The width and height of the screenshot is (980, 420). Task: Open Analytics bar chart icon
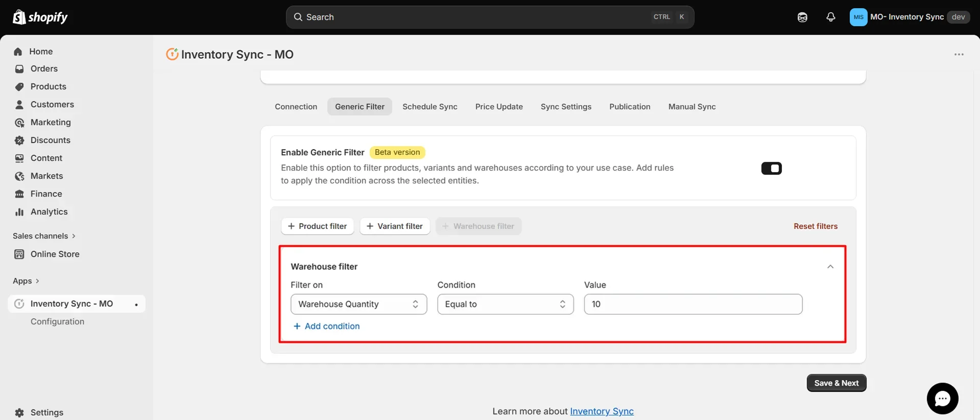click(x=19, y=212)
